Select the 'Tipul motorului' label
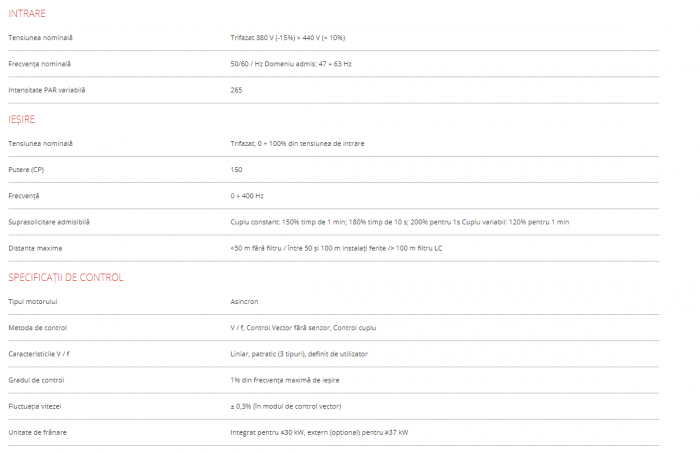 point(34,301)
